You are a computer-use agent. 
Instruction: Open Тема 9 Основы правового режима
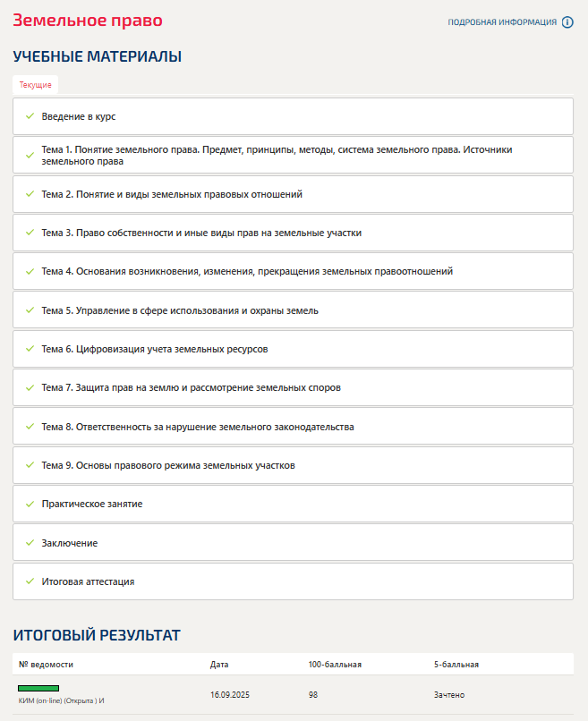168,465
